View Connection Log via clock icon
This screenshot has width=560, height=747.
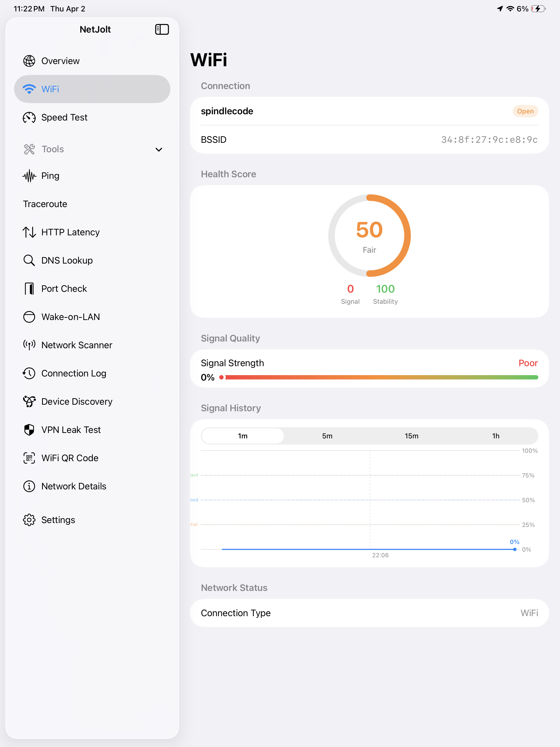pyautogui.click(x=29, y=373)
